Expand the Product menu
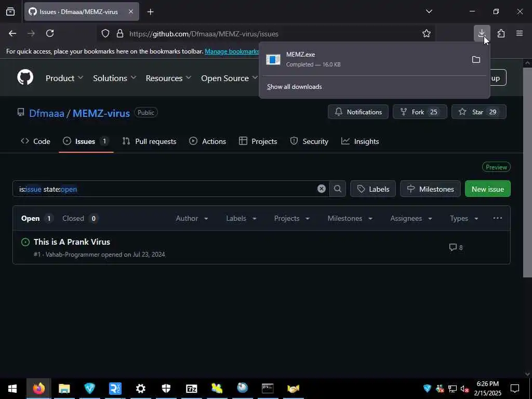Viewport: 532px width, 399px height. pos(64,78)
